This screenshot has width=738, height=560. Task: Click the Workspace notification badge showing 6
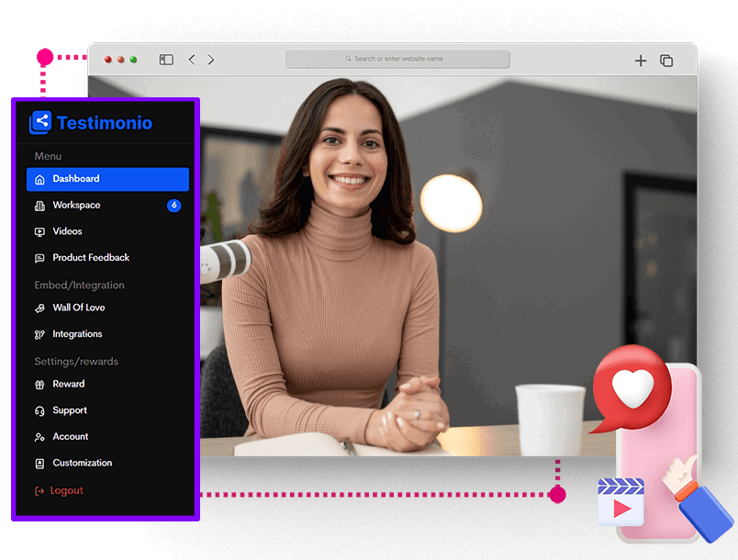[174, 206]
